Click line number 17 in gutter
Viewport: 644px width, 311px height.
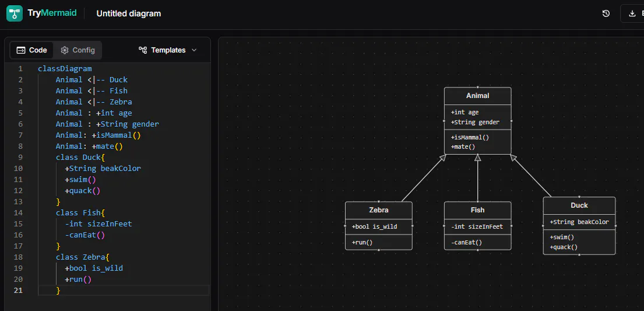click(x=18, y=246)
